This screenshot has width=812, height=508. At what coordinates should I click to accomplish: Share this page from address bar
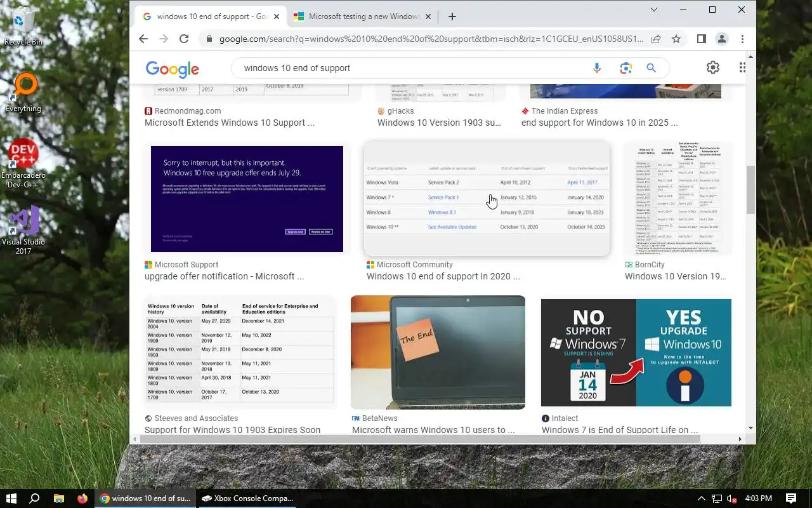(x=656, y=39)
